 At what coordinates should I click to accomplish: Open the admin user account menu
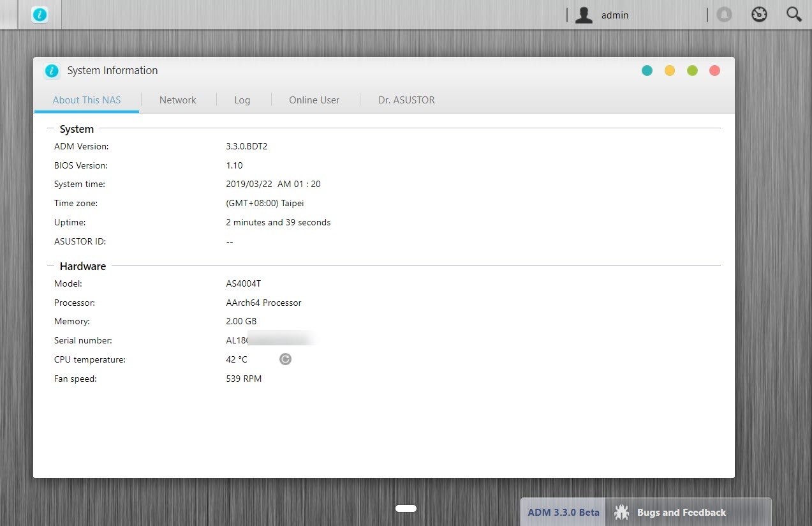pos(602,15)
